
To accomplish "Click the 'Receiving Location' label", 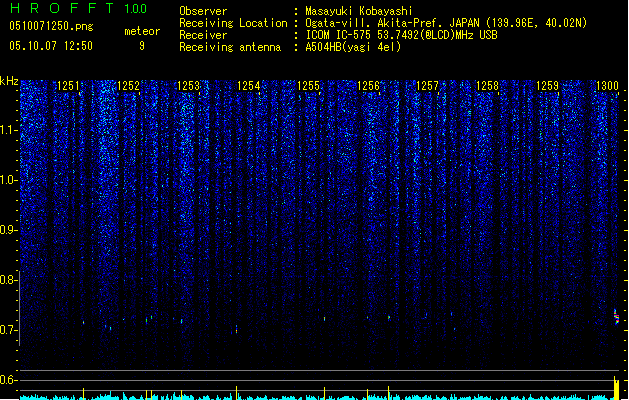I will (233, 23).
